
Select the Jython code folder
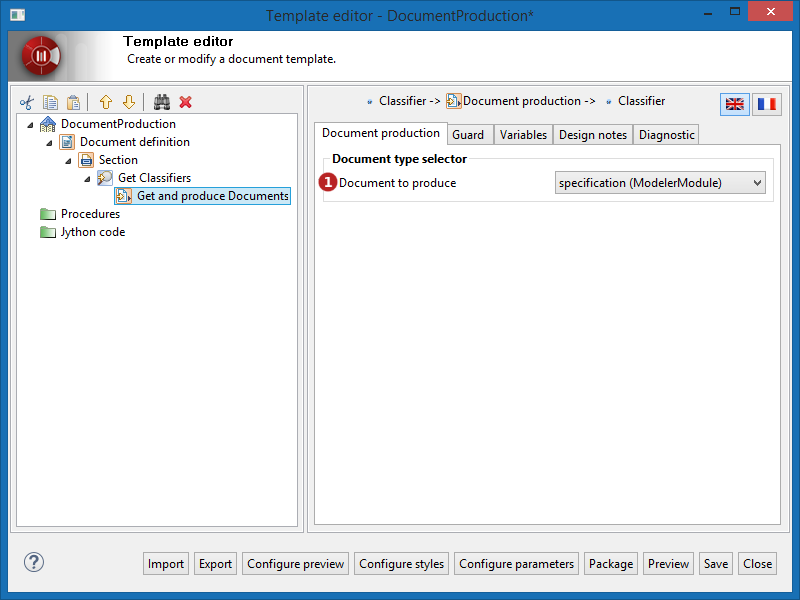tap(92, 232)
